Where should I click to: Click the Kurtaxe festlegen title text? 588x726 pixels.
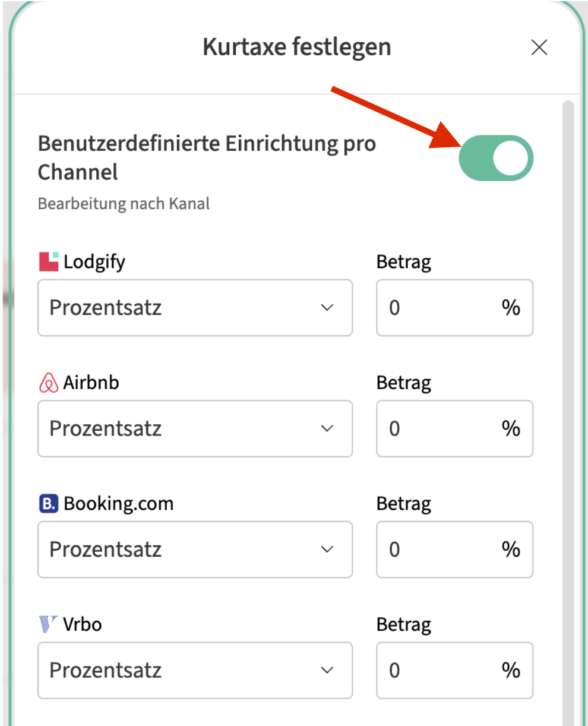pos(296,47)
